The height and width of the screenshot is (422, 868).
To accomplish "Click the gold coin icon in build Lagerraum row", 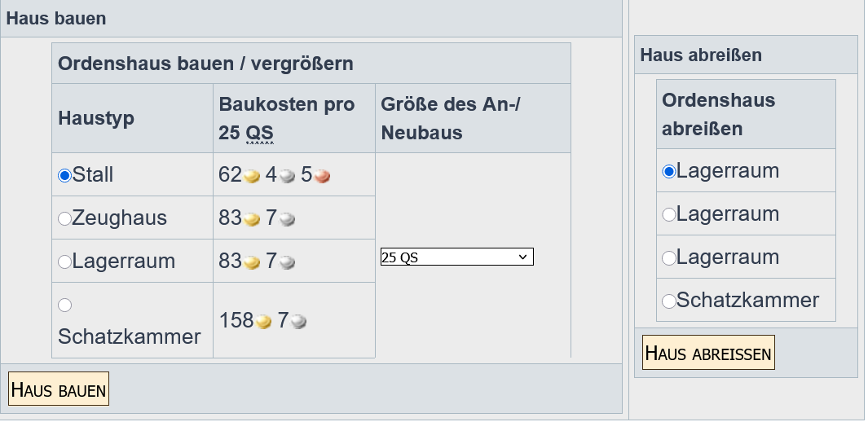I will pos(253,262).
